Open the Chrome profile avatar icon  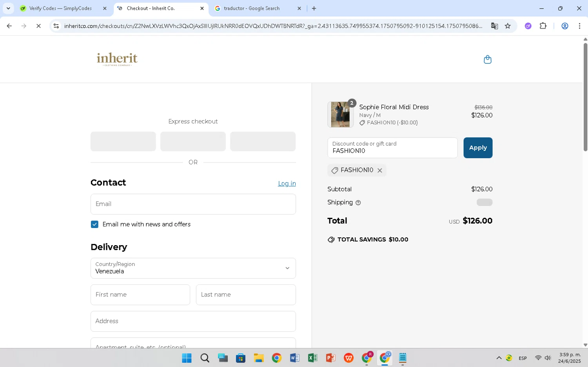(565, 26)
